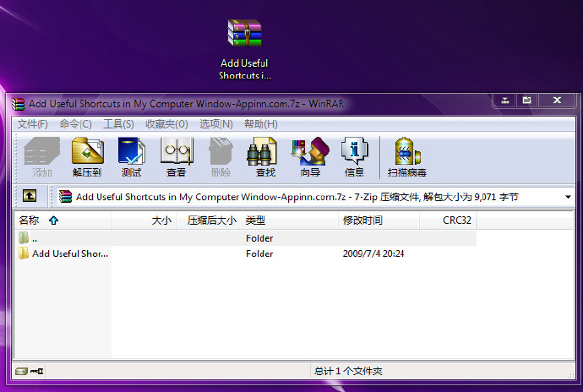Open the 查看 (View) toolbar icon
This screenshot has width=583, height=392.
(x=177, y=156)
